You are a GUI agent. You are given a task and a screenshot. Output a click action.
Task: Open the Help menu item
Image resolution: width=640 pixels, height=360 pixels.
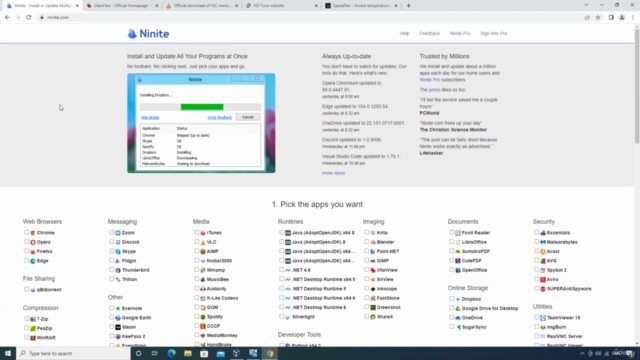[404, 33]
